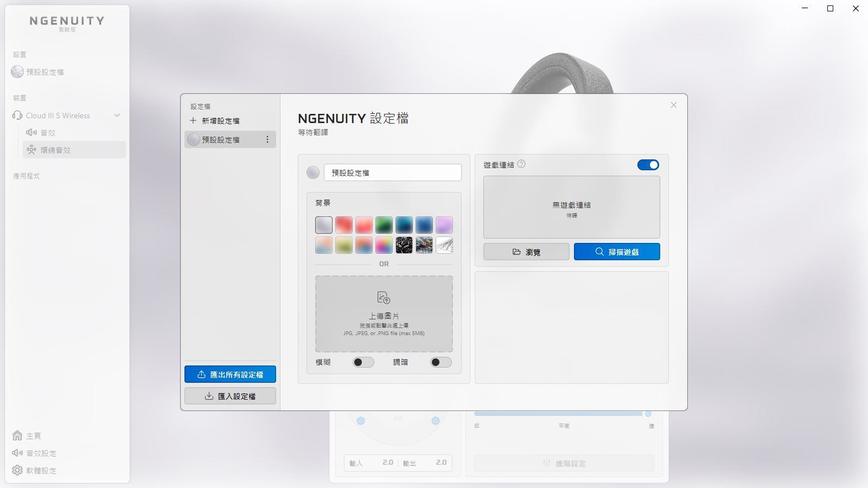The width and height of the screenshot is (868, 488).
Task: Click the 無遊戲連結 message text
Action: pos(572,205)
